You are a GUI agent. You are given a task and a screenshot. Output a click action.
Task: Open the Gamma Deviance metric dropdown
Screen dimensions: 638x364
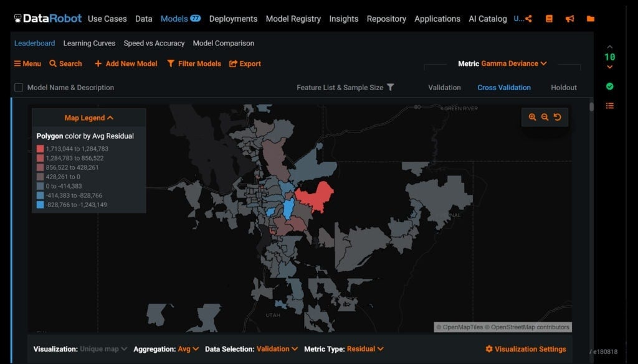pos(514,63)
